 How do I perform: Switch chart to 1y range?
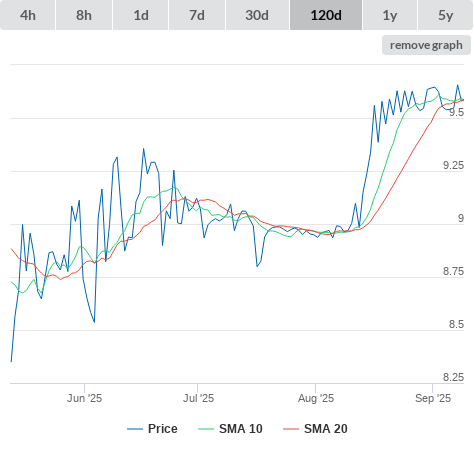[x=390, y=15]
